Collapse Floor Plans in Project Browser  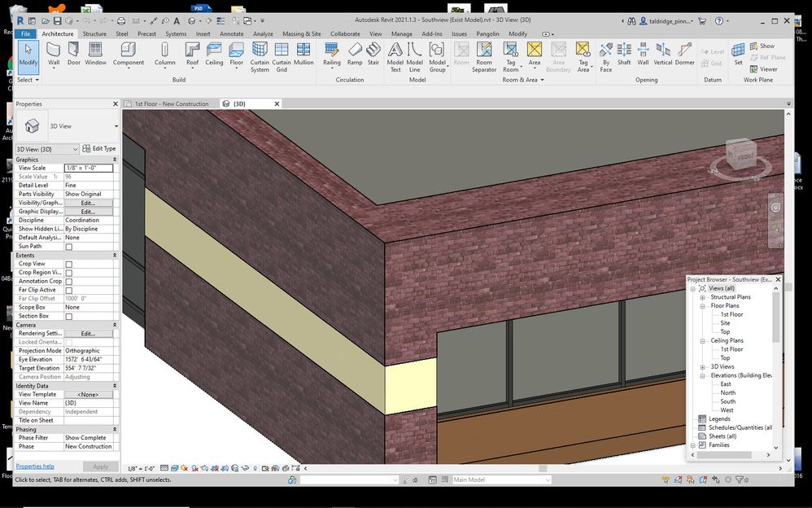[x=702, y=306]
